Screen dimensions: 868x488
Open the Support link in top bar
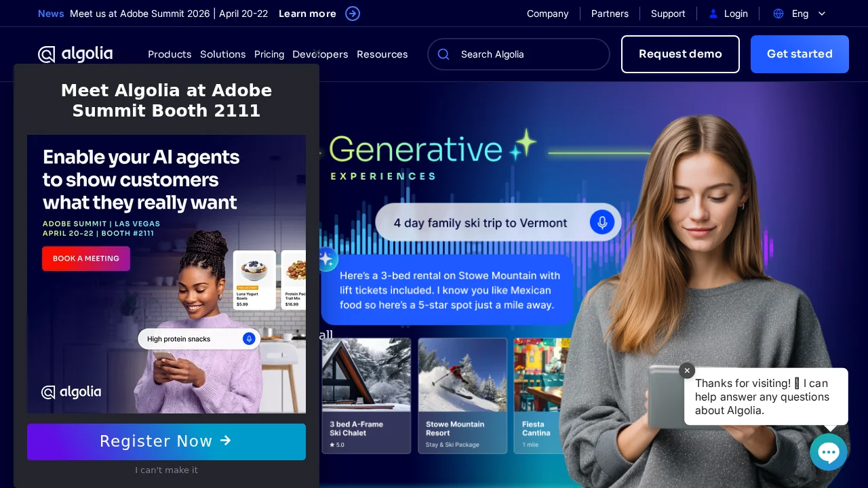[668, 14]
